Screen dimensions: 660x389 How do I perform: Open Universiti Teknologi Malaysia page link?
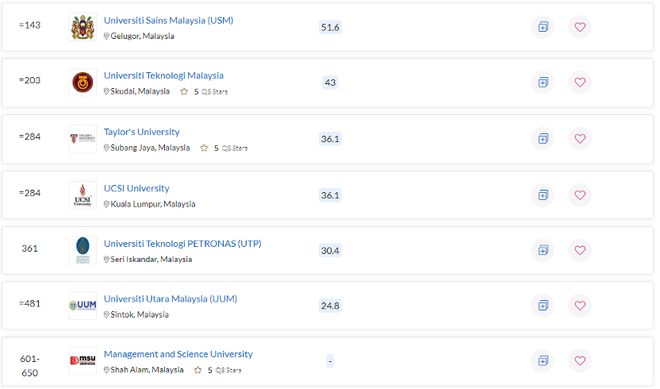coord(163,75)
